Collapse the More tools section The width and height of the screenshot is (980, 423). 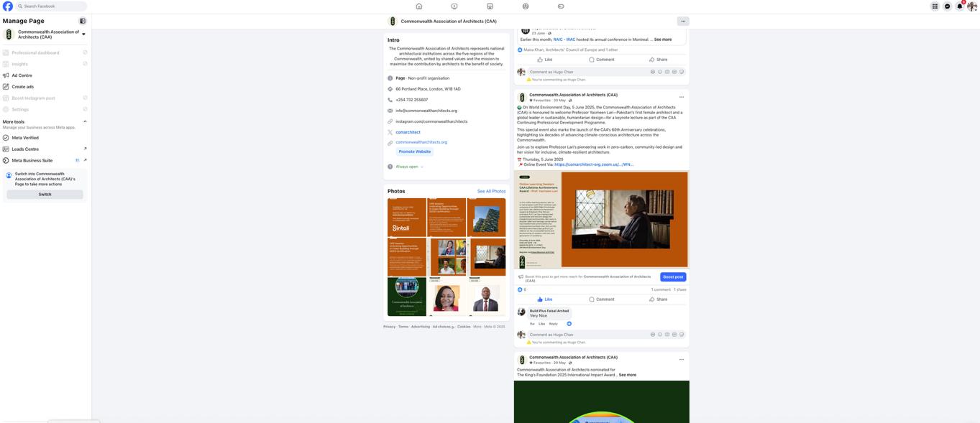[85, 121]
